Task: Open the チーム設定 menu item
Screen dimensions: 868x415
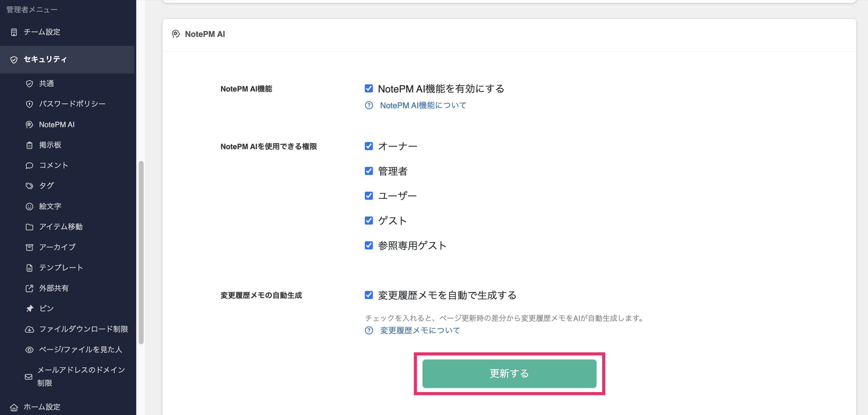Action: point(42,32)
